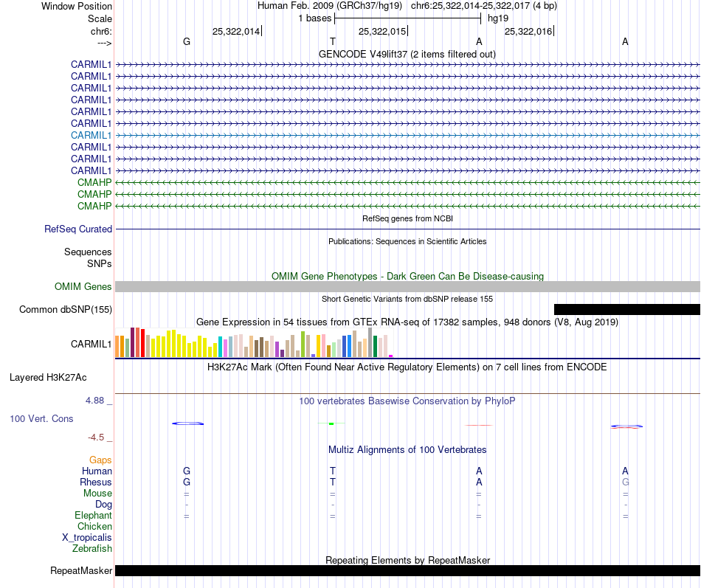Select the X_tropicalis alignment row label
701x588 pixels.
[x=87, y=538]
